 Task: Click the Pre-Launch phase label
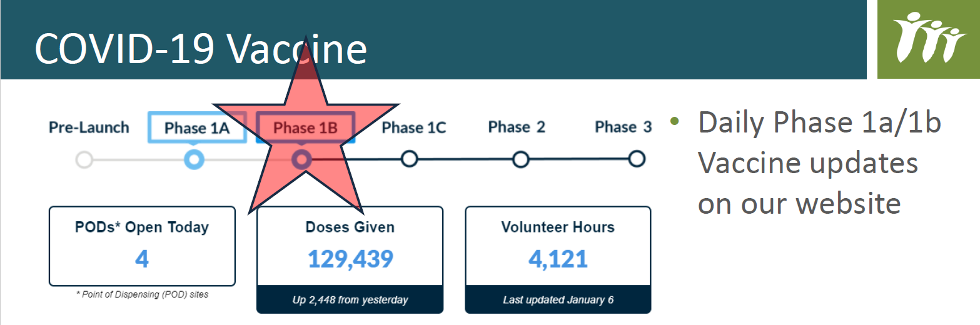coord(89,127)
